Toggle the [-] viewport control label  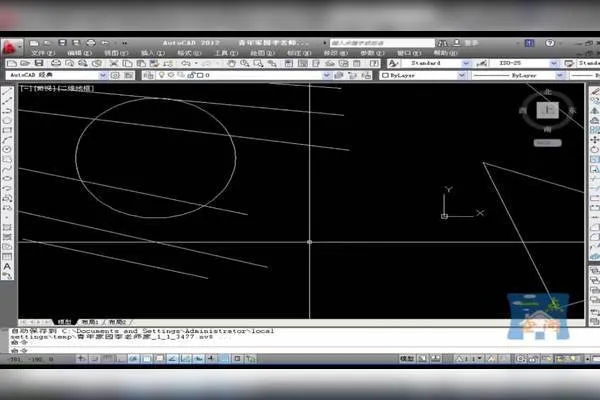pyautogui.click(x=23, y=88)
